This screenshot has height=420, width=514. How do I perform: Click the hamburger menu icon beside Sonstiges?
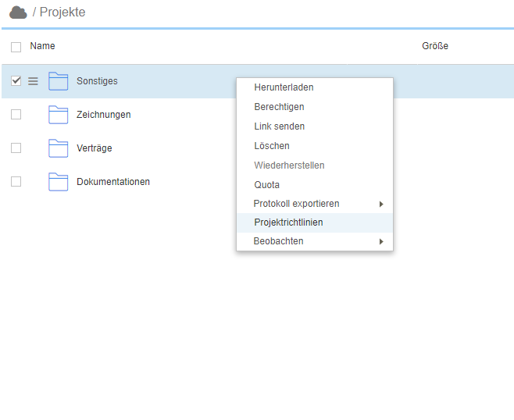[x=33, y=81]
